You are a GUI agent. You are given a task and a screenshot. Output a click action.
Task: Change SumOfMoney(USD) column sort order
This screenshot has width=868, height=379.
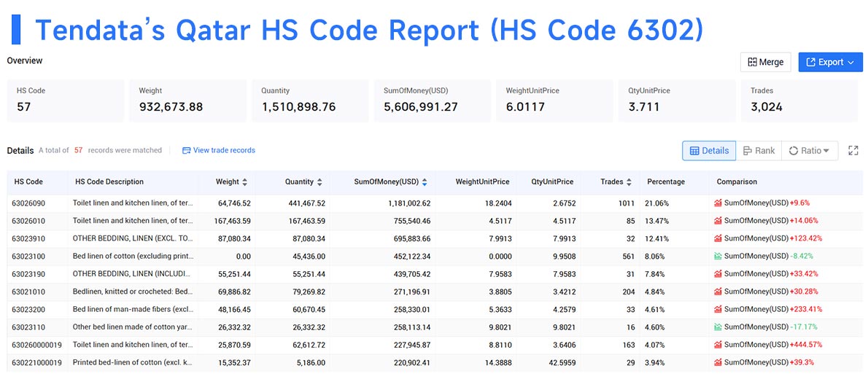[x=425, y=182]
